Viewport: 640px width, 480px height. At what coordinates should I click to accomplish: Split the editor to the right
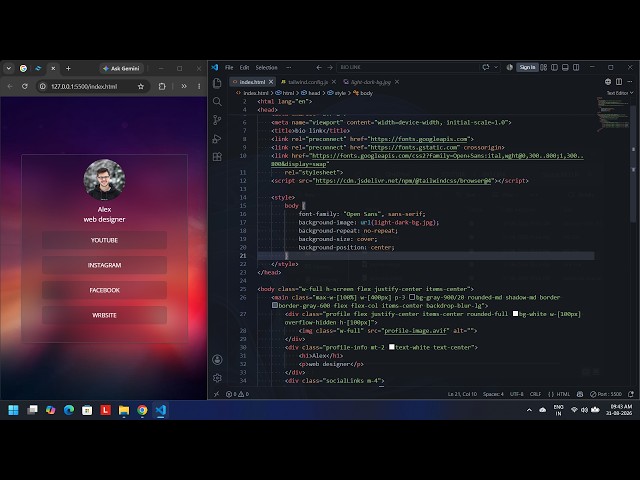(x=619, y=82)
